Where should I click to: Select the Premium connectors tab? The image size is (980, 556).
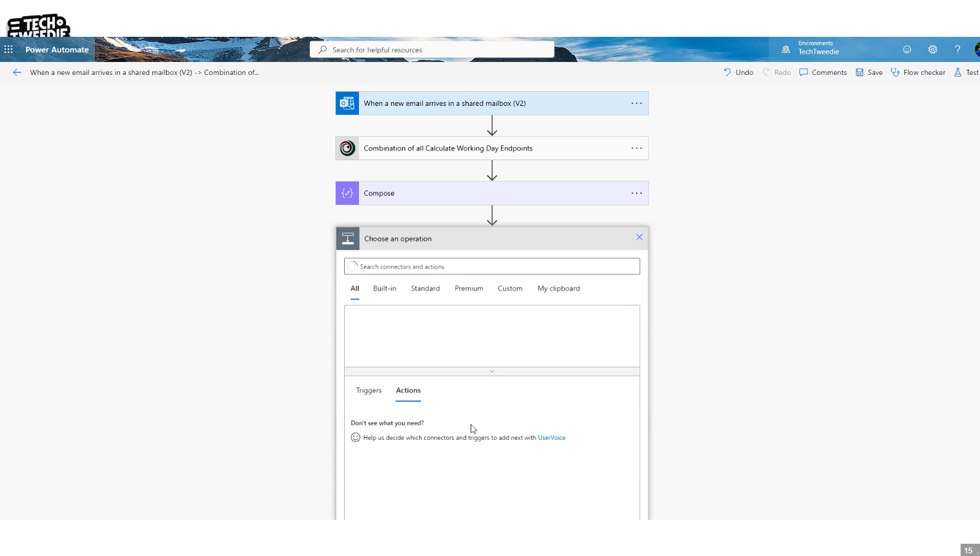click(x=469, y=289)
